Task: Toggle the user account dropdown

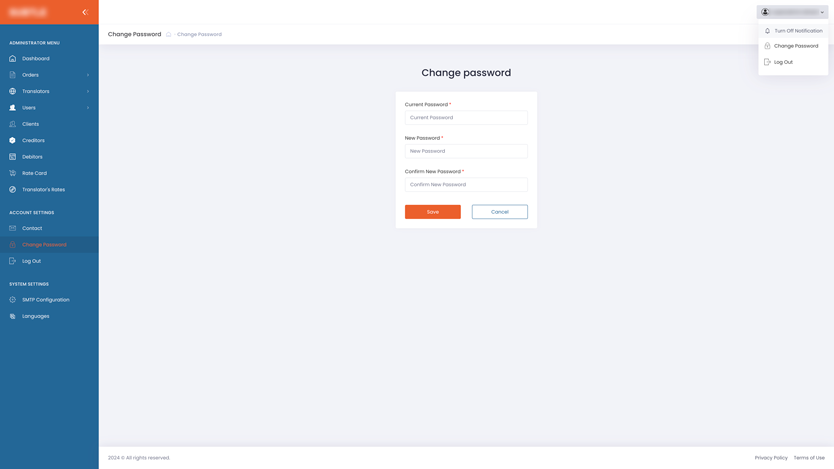Action: (x=793, y=12)
